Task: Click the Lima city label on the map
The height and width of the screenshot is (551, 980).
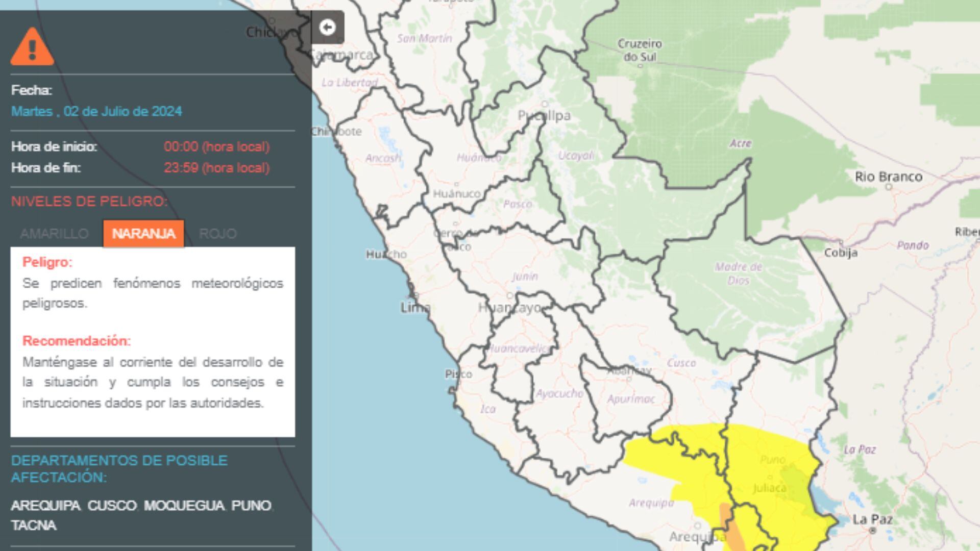Action: coord(415,307)
